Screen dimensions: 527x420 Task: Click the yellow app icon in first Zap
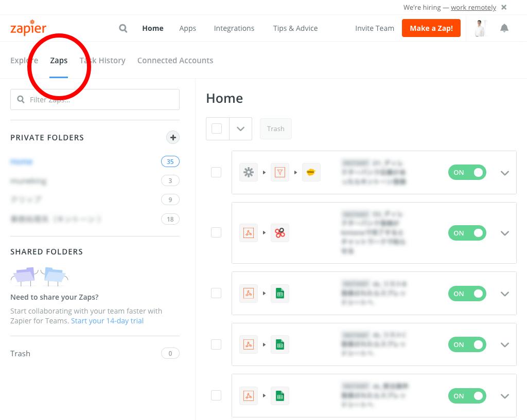(311, 172)
